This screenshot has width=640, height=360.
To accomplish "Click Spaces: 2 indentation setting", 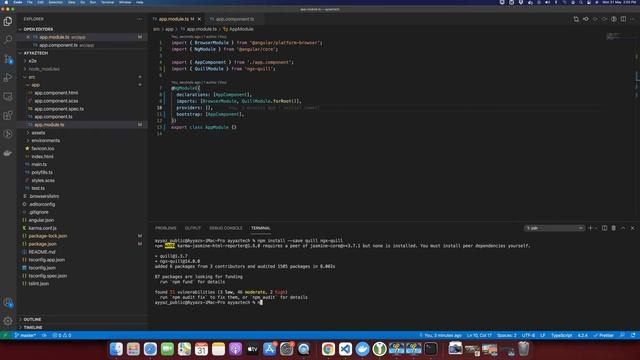I will coord(507,335).
